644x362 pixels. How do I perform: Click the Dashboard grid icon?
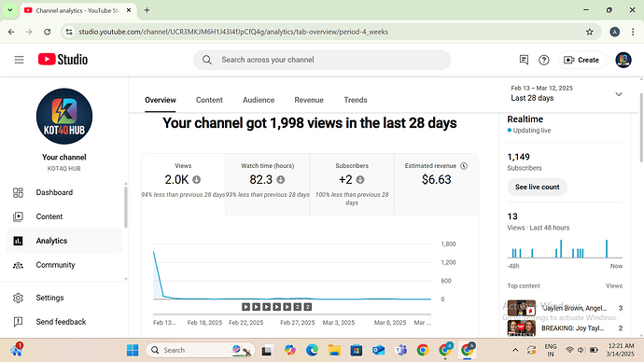click(x=18, y=192)
